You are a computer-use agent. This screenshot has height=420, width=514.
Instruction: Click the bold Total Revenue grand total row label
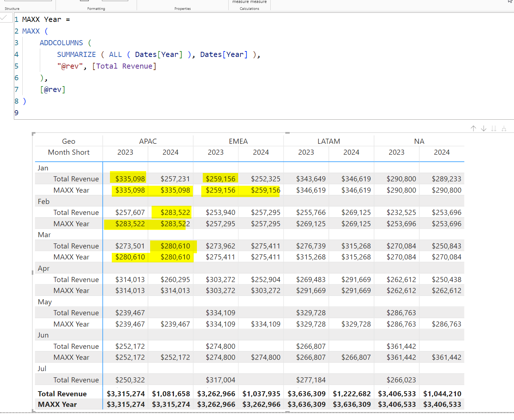[62, 394]
